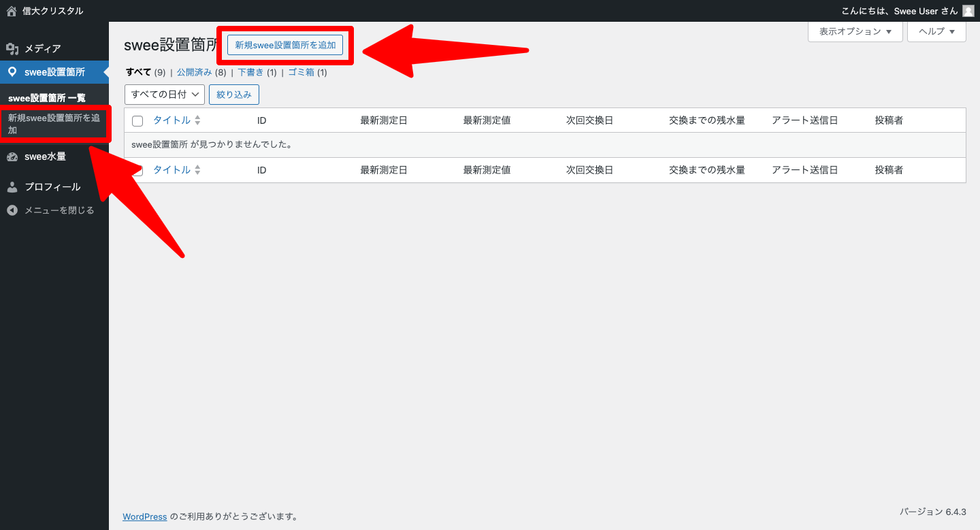980x530 pixels.
Task: Click the home icon beside 信大クリスタル
Action: coord(12,11)
